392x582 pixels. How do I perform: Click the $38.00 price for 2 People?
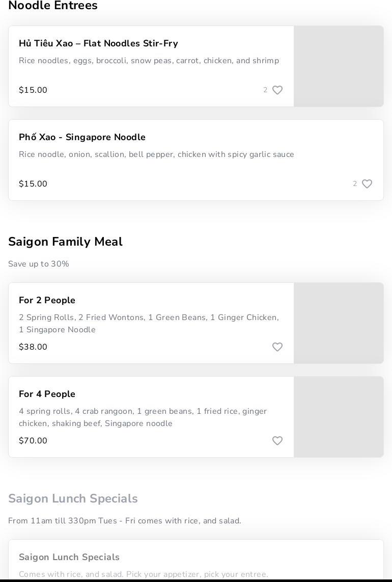(x=33, y=347)
